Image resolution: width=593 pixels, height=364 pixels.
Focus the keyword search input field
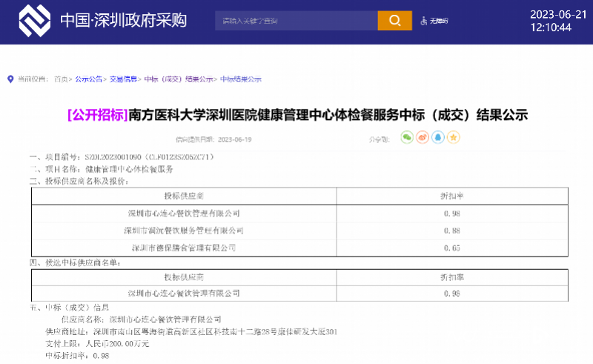point(296,21)
